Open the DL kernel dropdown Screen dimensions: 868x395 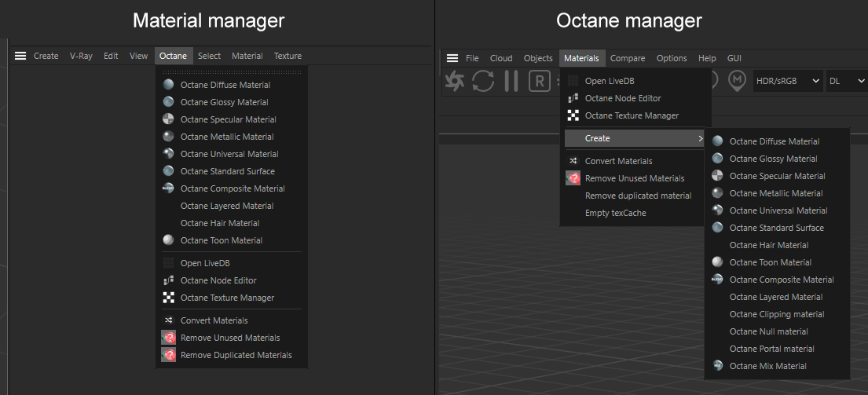(848, 81)
